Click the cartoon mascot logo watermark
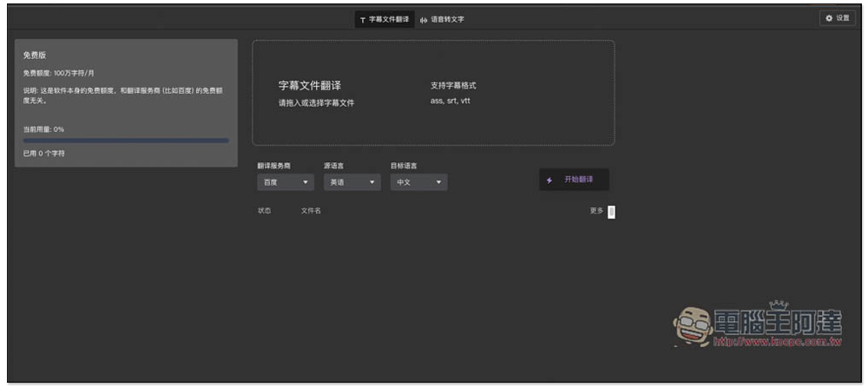This screenshot has width=868, height=387. point(692,326)
